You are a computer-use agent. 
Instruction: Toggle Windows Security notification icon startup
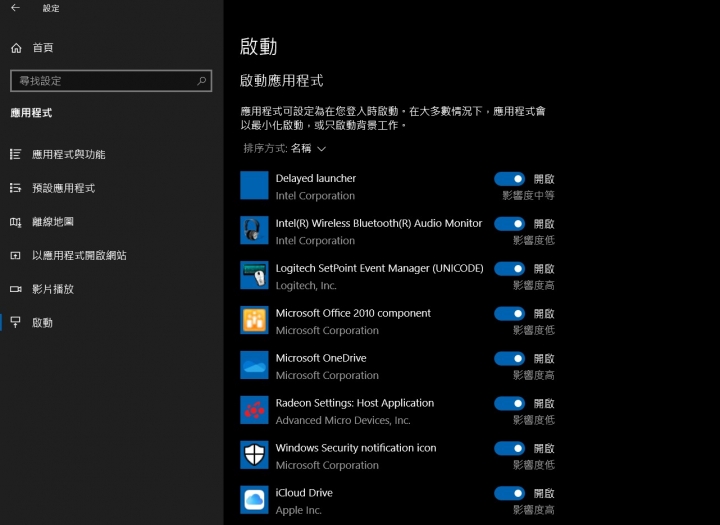[509, 448]
